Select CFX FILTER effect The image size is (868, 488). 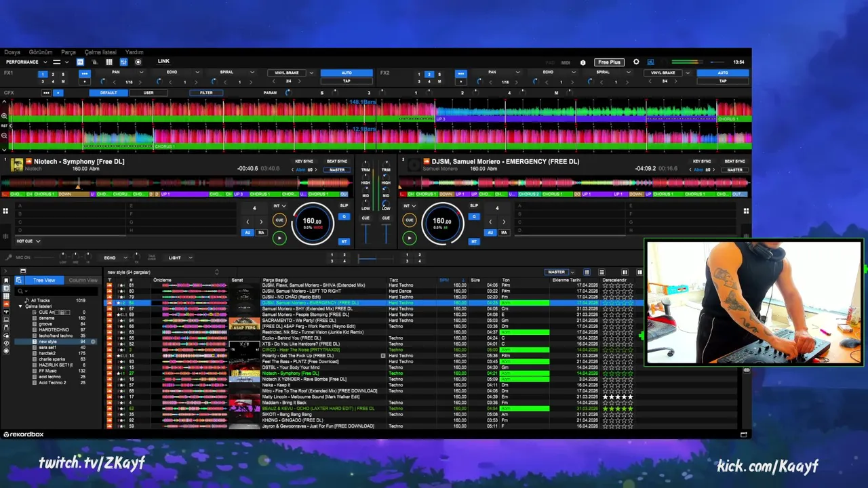click(206, 93)
